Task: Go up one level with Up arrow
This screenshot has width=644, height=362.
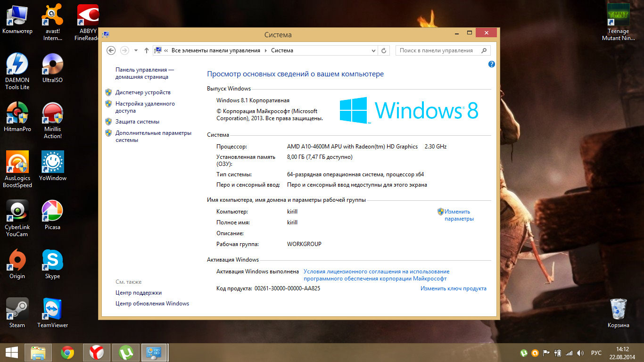Action: click(x=147, y=50)
